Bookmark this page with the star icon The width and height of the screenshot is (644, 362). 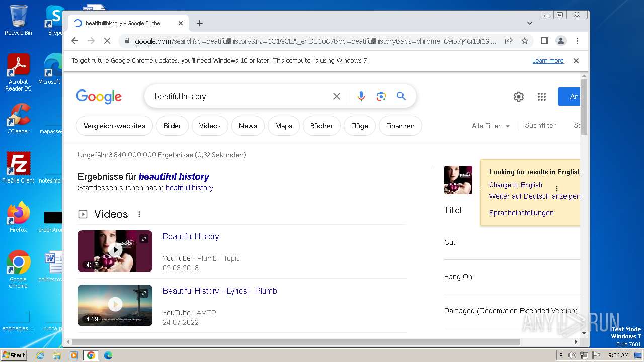click(525, 41)
